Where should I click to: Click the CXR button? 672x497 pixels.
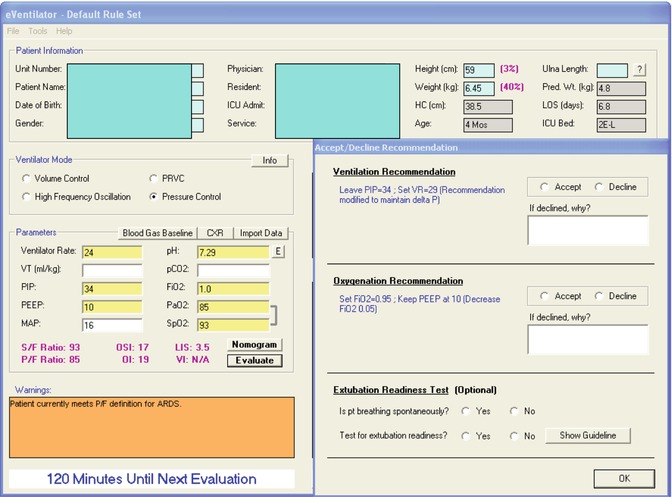(x=215, y=233)
